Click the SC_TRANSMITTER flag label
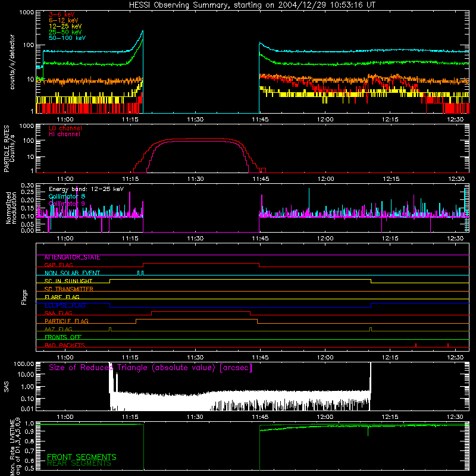Screen dimensions: 476x476 [69, 289]
